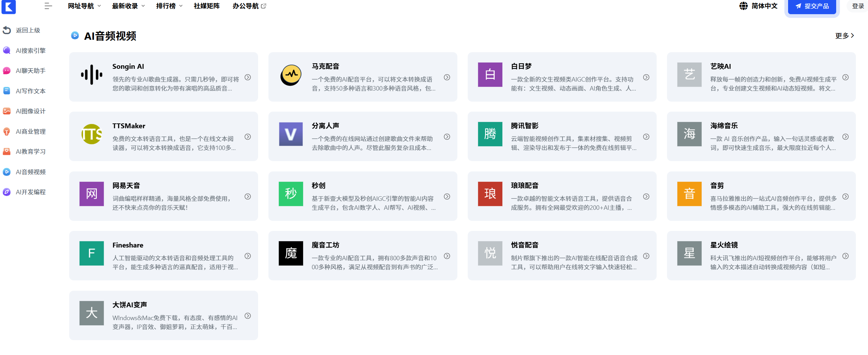Click the 魔音工坊 description text
The image size is (868, 355).
[375, 263]
